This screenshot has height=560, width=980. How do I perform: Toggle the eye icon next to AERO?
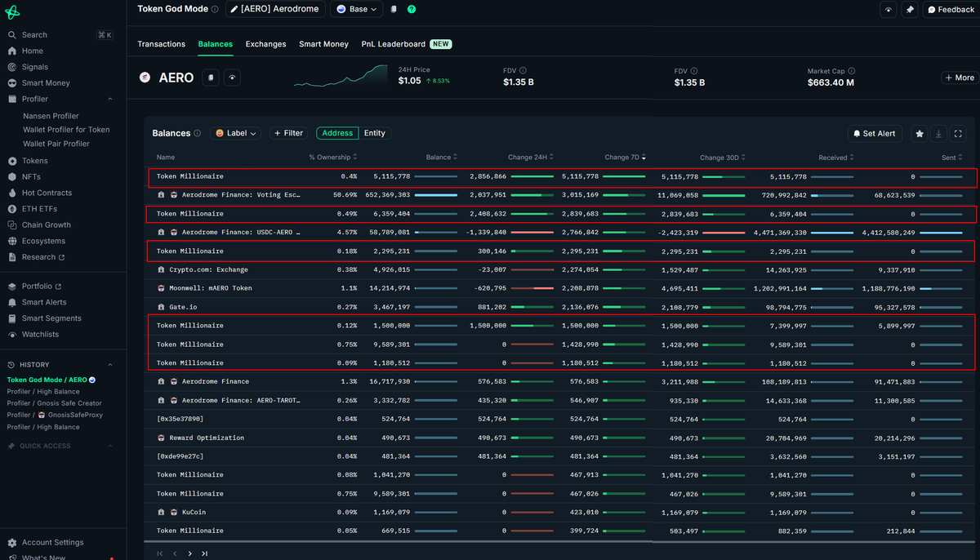click(x=233, y=78)
